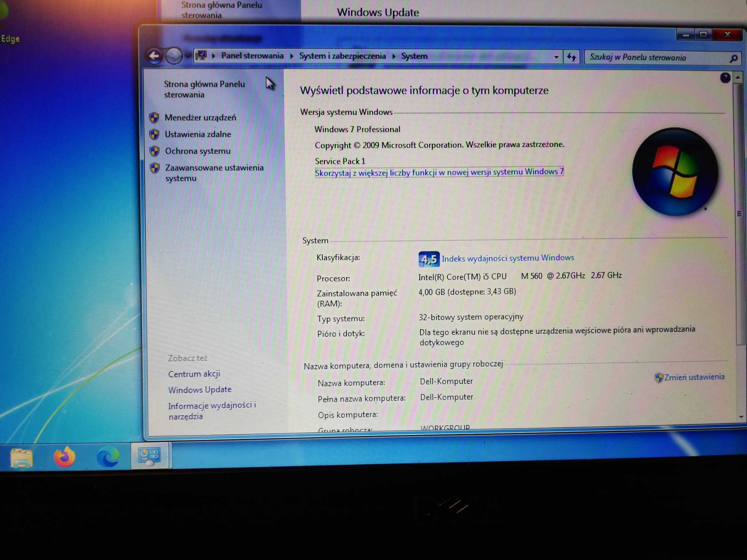Click shield icon beside Zaawansowane ustawienia systemu

coord(155,168)
